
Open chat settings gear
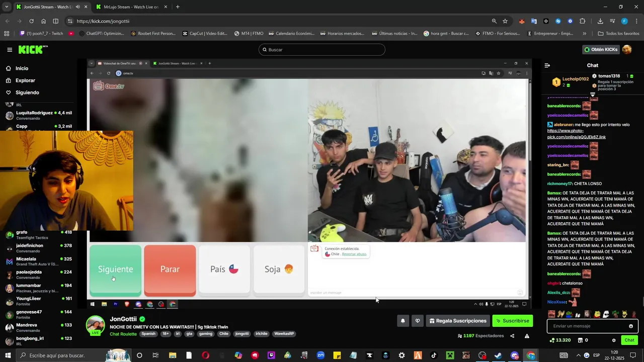coord(614,340)
